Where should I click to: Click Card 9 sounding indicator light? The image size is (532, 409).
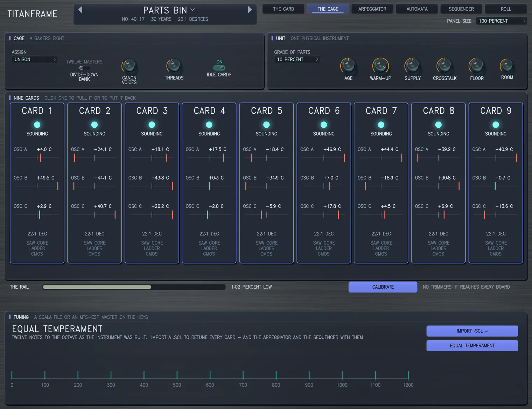click(496, 125)
